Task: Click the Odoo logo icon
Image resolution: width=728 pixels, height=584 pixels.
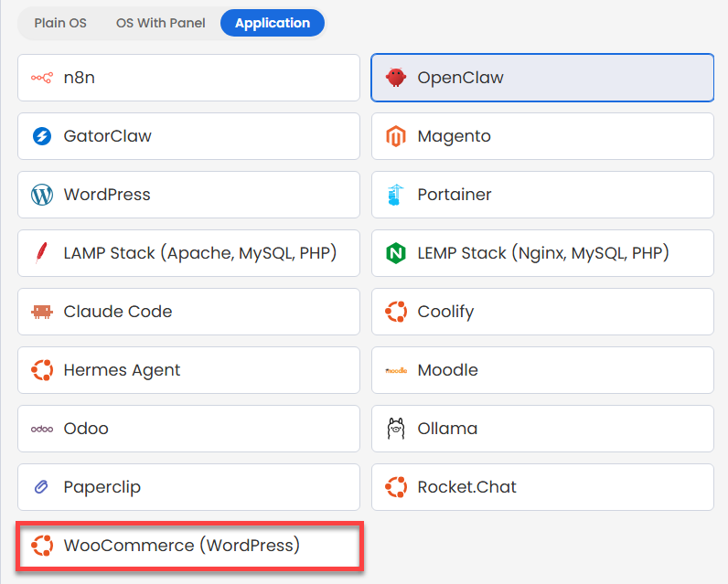Action: tap(42, 429)
